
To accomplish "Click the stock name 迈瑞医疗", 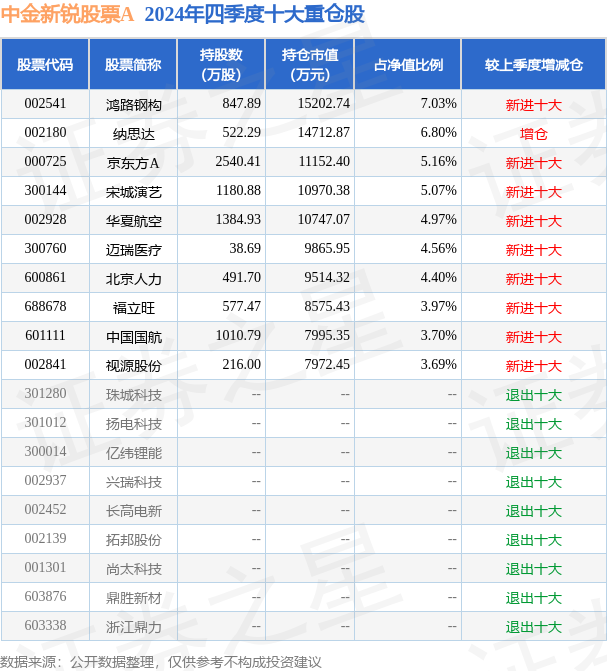I will [134, 250].
